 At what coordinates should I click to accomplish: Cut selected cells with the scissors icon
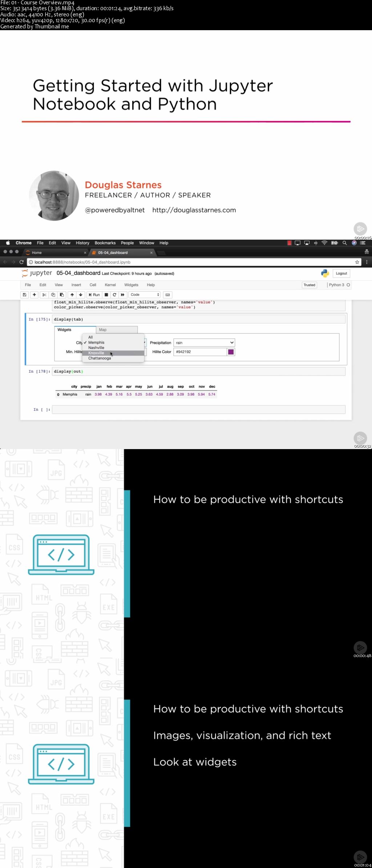pyautogui.click(x=44, y=295)
